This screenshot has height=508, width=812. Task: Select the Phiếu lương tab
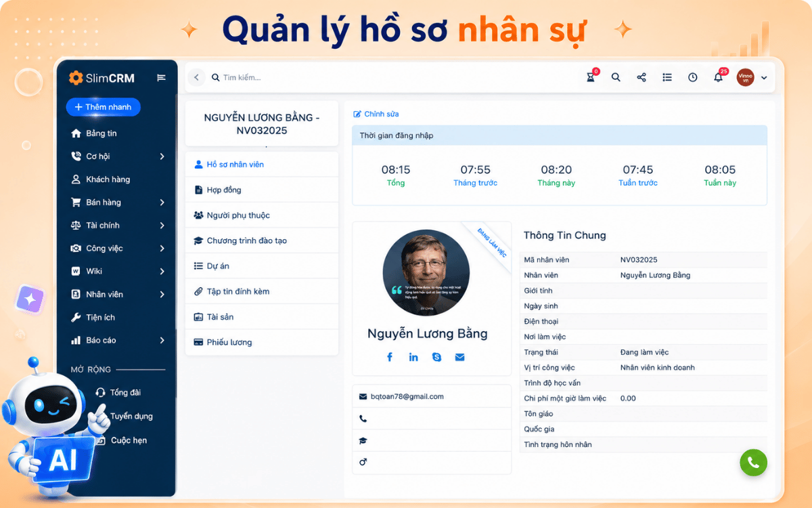(262, 343)
